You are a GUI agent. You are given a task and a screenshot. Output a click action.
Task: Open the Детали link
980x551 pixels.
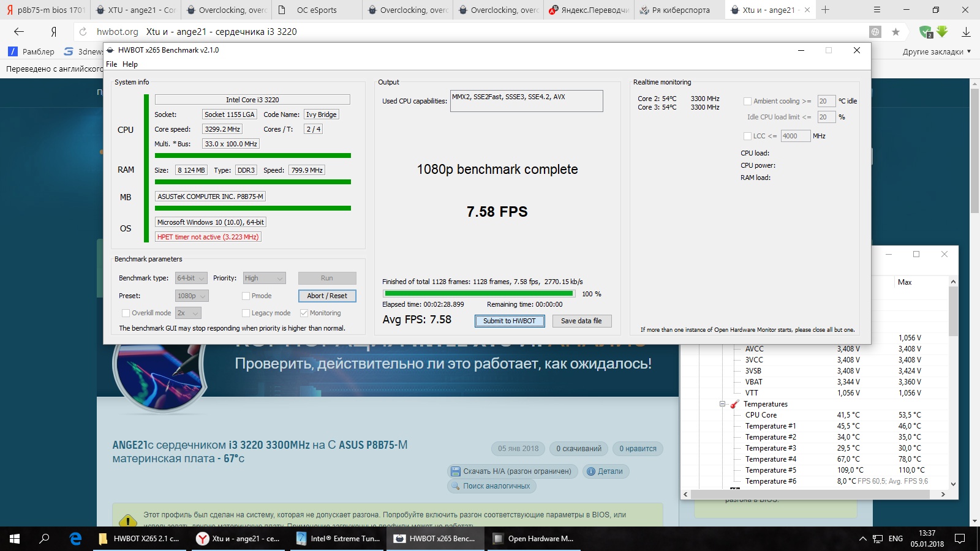(606, 471)
